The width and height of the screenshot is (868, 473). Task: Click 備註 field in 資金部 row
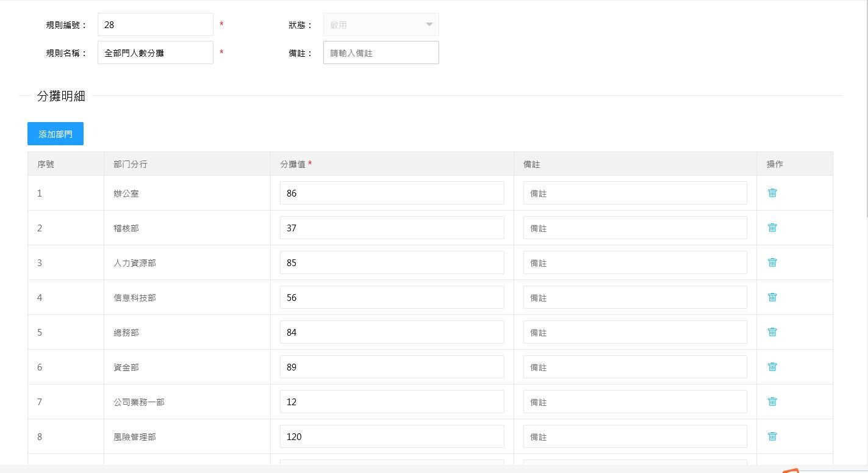coord(635,367)
